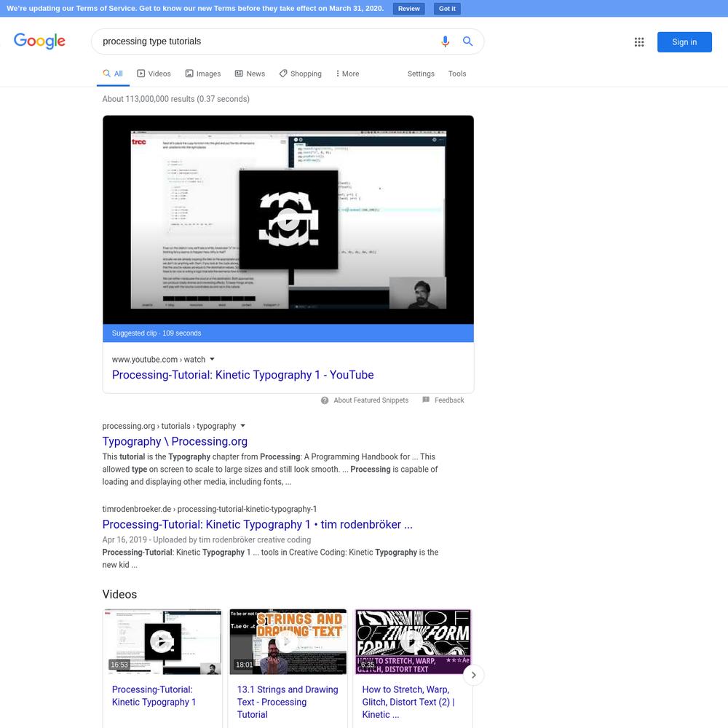Click the Sign in button
Image resolution: width=728 pixels, height=728 pixels.
click(x=684, y=41)
